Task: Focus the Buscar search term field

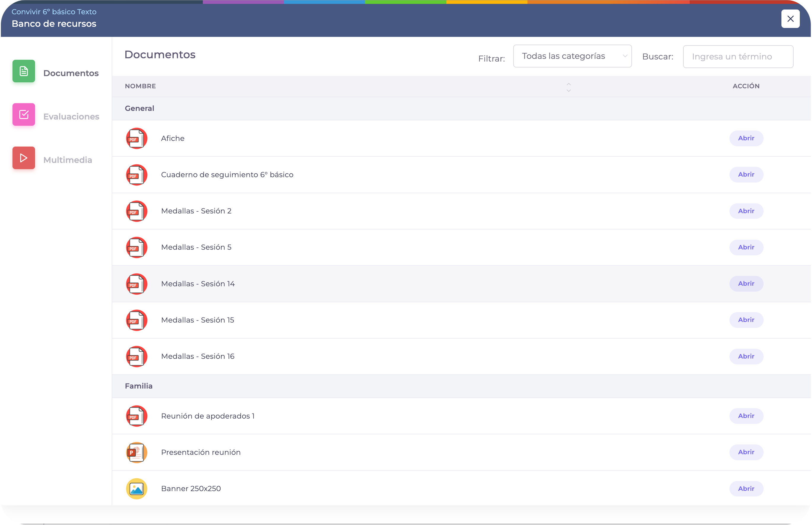Action: coord(738,56)
